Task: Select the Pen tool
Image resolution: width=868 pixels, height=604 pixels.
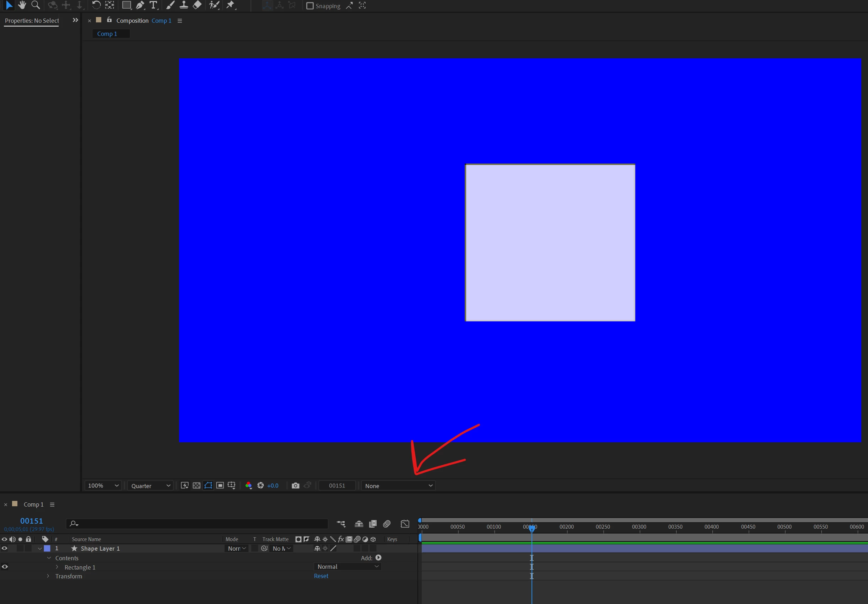Action: [x=140, y=5]
